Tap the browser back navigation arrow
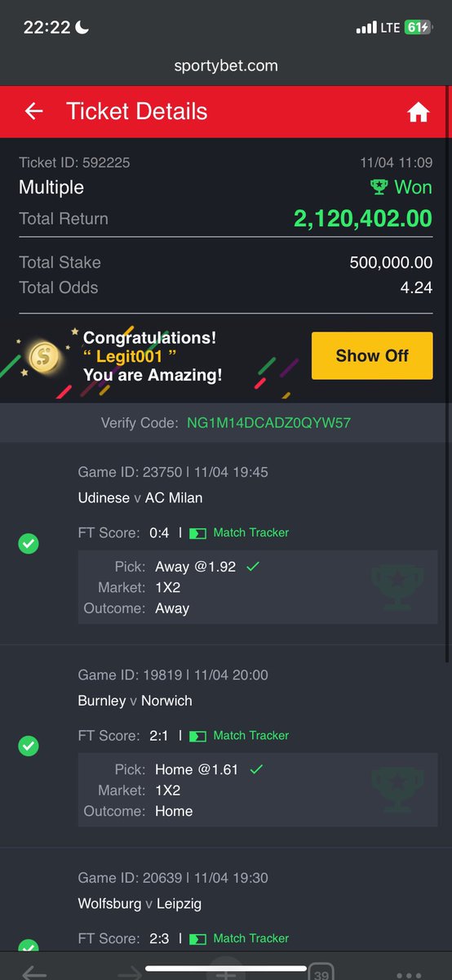Viewport: 452px width, 980px height. pos(33,973)
